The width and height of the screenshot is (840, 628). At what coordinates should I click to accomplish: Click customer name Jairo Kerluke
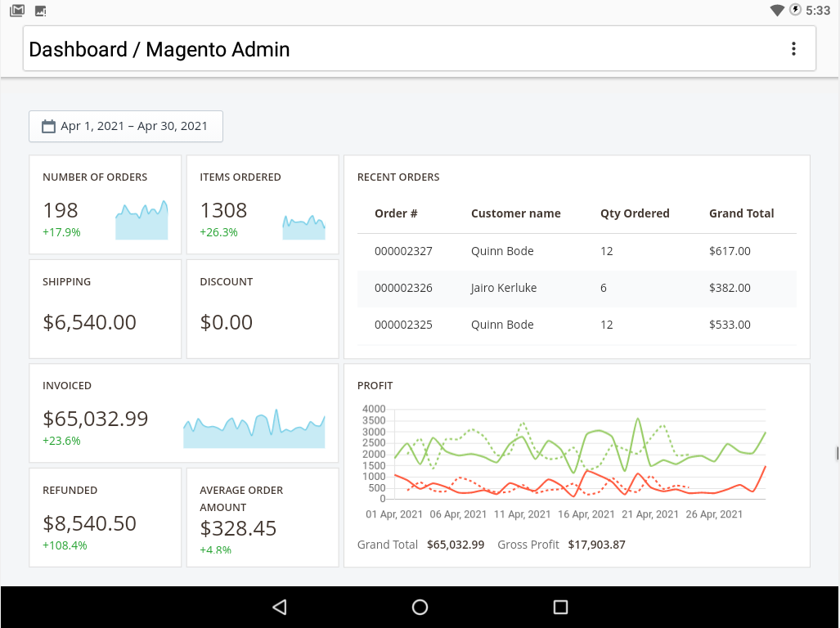(x=504, y=288)
